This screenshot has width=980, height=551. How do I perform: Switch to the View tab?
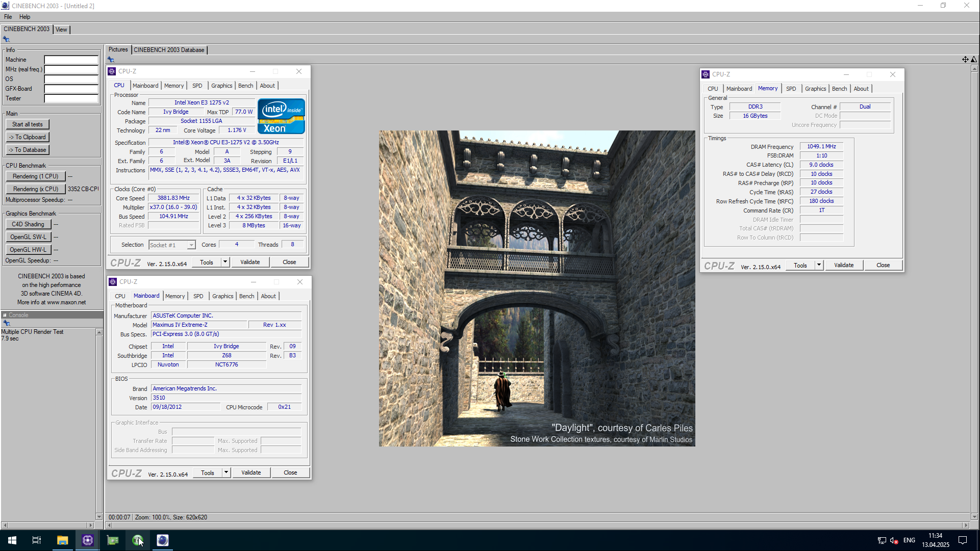pos(61,30)
